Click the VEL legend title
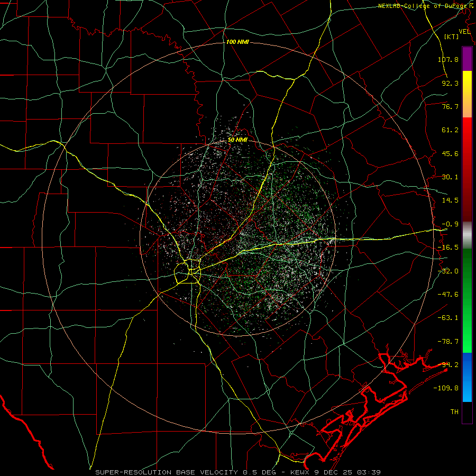The height and width of the screenshot is (476, 476). point(465,32)
